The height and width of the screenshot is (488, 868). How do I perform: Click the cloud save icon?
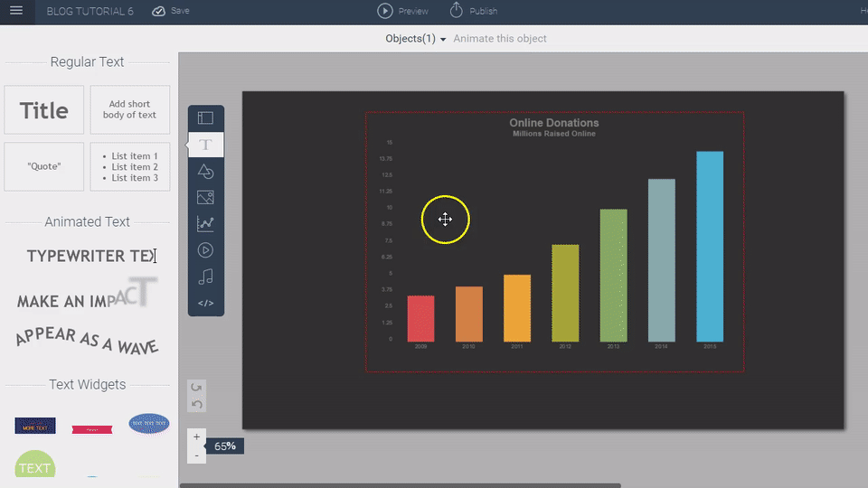click(158, 11)
